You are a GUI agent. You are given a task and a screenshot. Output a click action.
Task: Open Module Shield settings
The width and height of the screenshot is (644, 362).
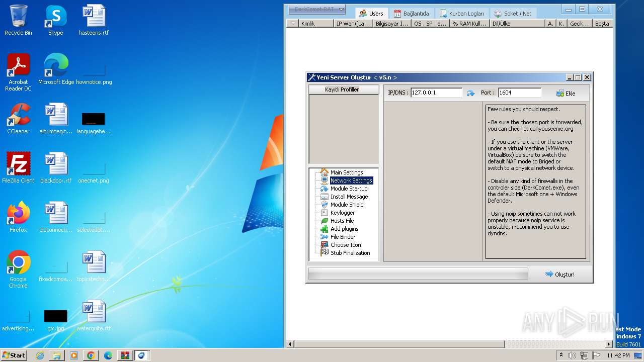(347, 205)
